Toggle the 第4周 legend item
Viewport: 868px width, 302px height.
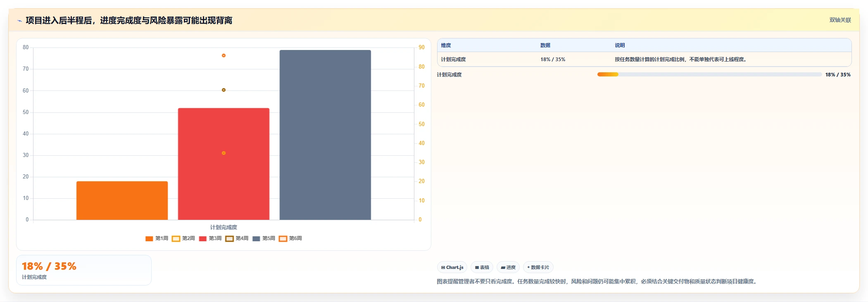237,238
